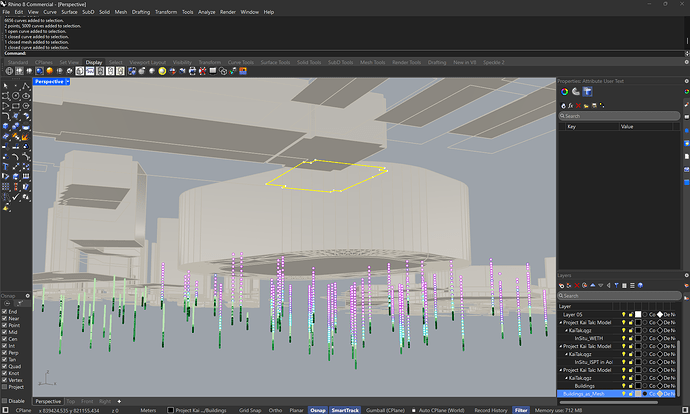690x414 pixels.
Task: Switch to the Mesh Tools toolbar tab
Action: point(372,62)
